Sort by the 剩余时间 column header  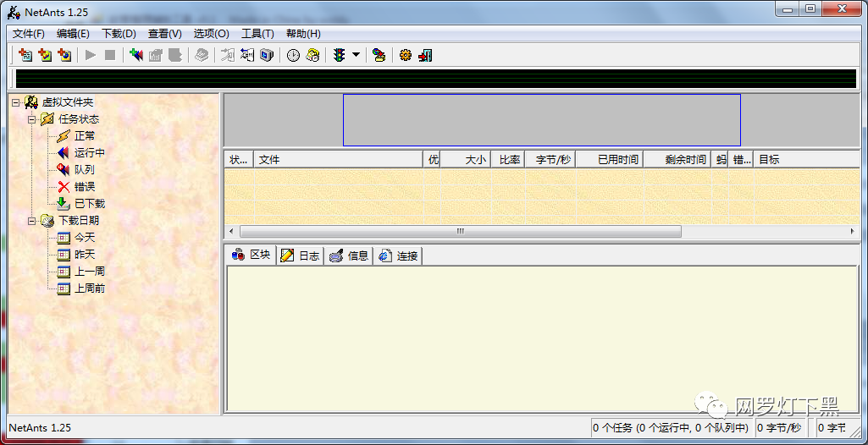click(677, 160)
